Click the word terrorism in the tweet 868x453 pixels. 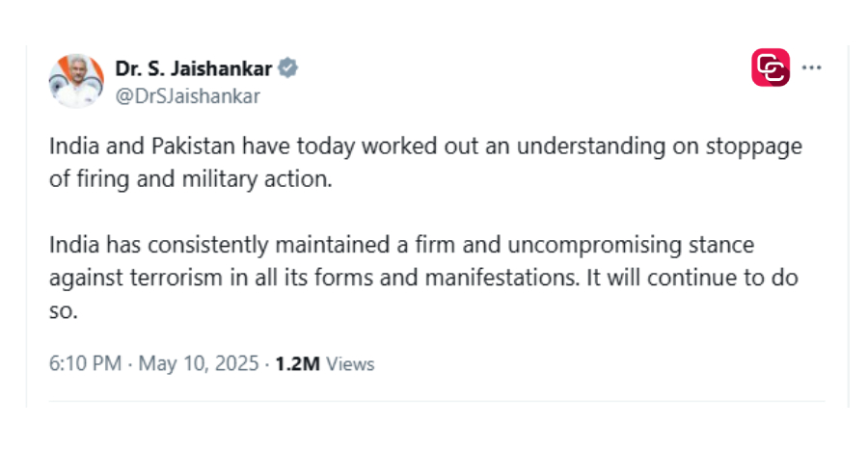point(176,278)
